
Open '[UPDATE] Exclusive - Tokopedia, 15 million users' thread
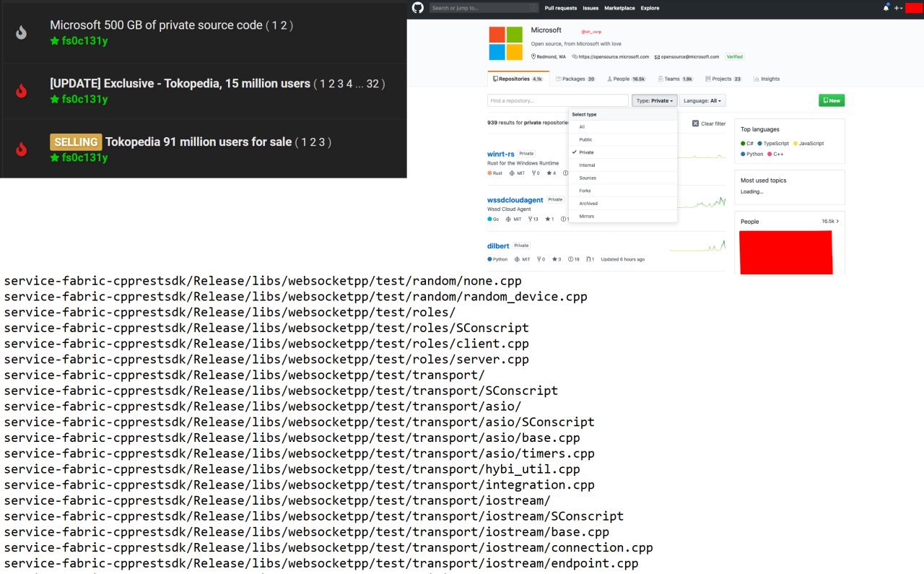[180, 84]
